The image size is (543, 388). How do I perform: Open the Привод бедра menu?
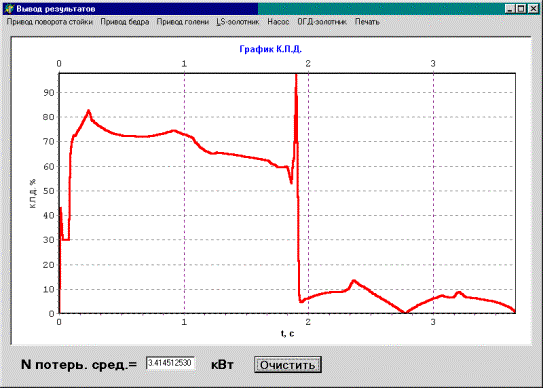(125, 22)
